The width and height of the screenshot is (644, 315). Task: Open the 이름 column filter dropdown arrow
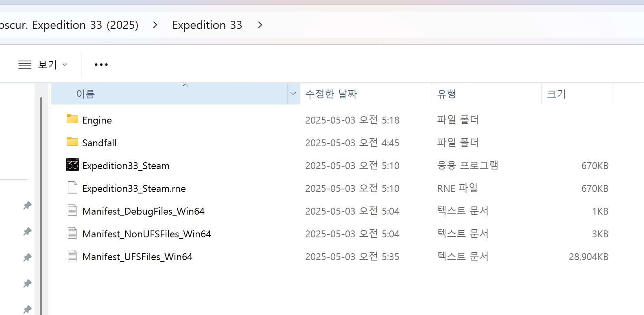pyautogui.click(x=293, y=94)
